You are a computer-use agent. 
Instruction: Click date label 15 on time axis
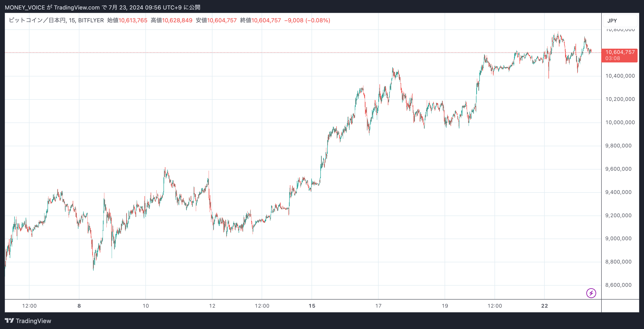[312, 306]
